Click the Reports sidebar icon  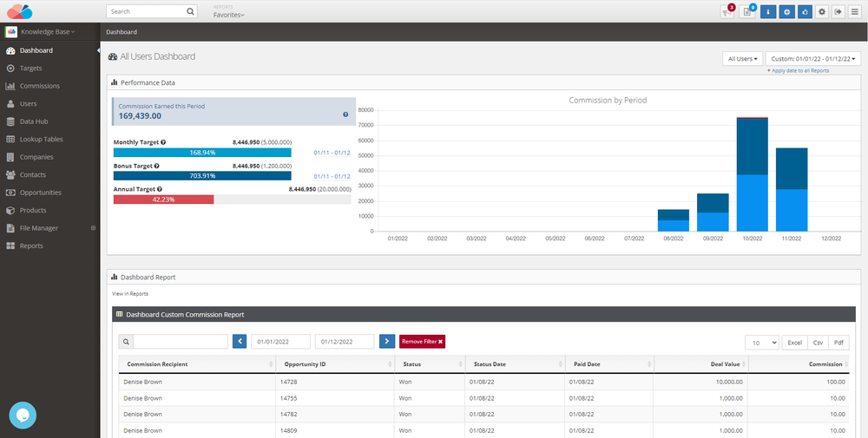(x=10, y=245)
